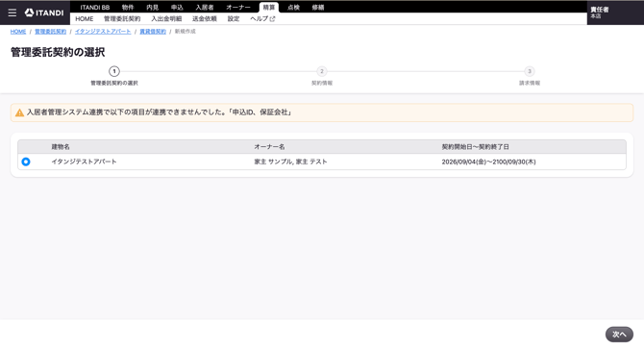Click the 管理委託契約の選択 page heading
The height and width of the screenshot is (348, 644).
pyautogui.click(x=58, y=52)
